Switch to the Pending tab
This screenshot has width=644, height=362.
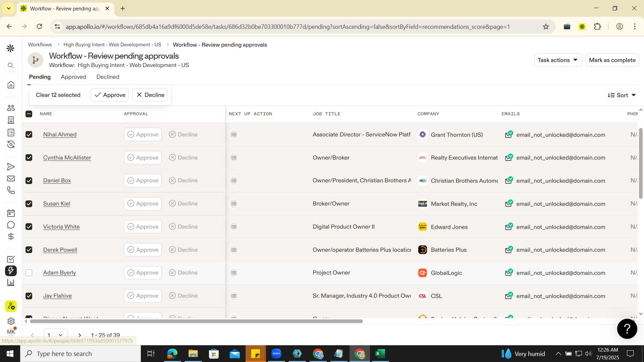click(40, 77)
